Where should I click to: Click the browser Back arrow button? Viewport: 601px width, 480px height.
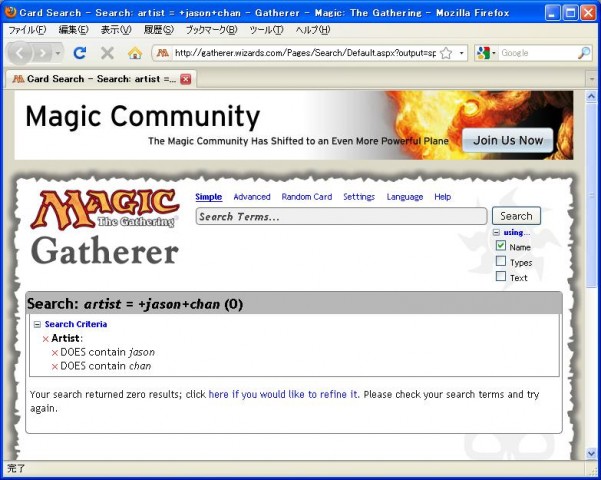coord(19,53)
